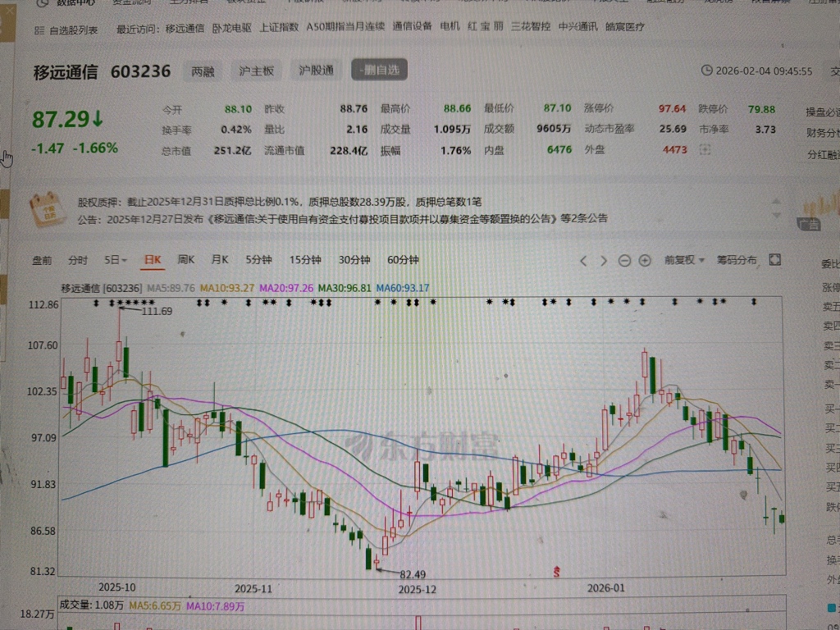This screenshot has width=840, height=630.
Task: Click the 跌停价 79.88 value
Action: pyautogui.click(x=762, y=109)
